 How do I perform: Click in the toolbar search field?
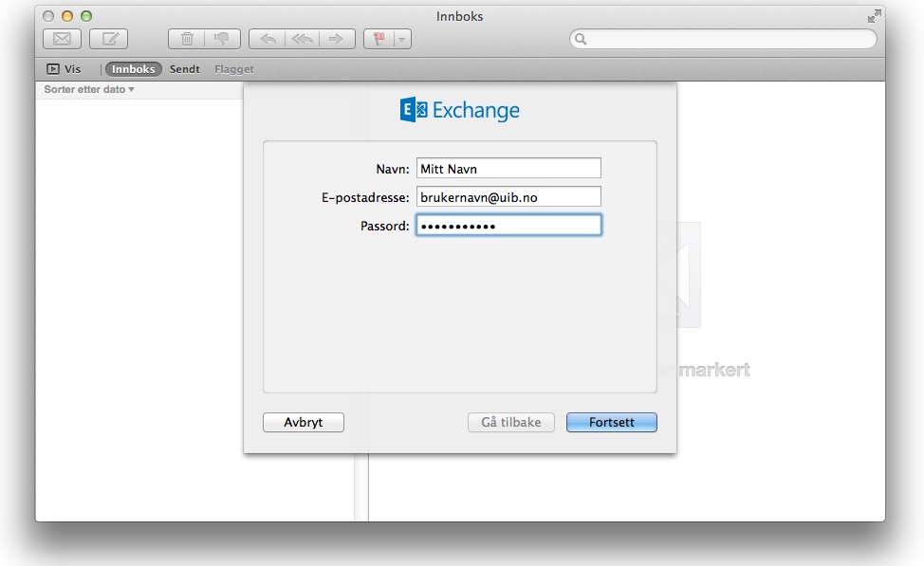[726, 39]
